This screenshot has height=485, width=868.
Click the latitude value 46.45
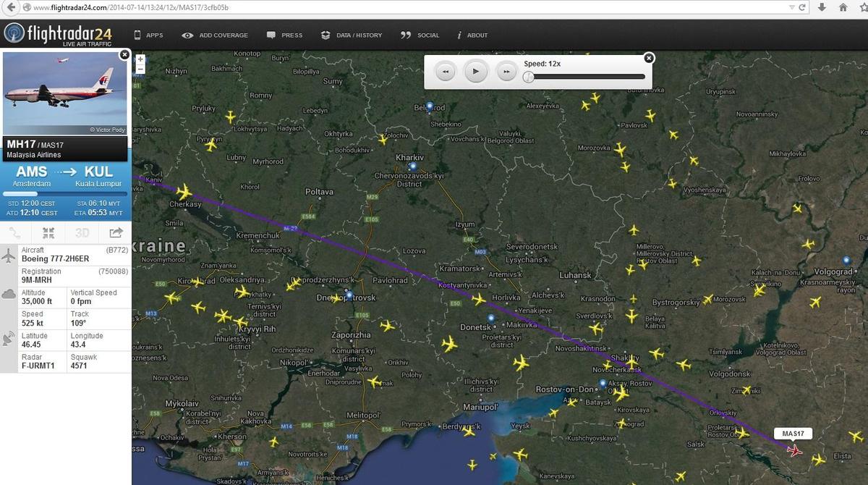click(31, 345)
